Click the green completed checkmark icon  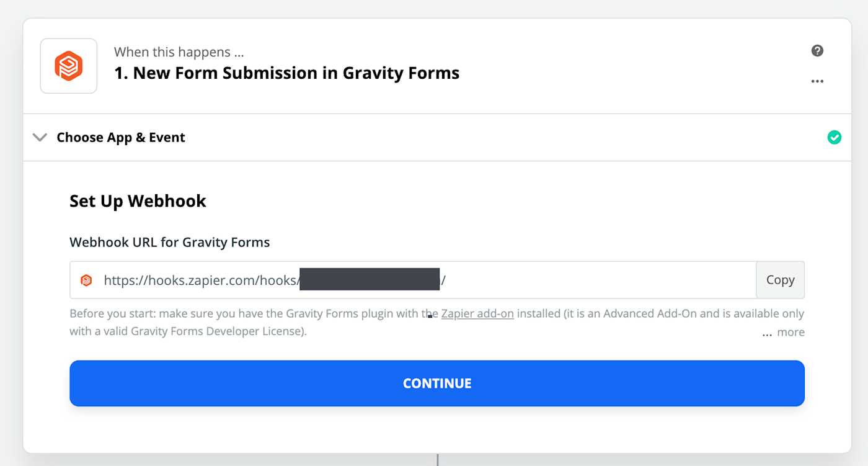point(835,137)
